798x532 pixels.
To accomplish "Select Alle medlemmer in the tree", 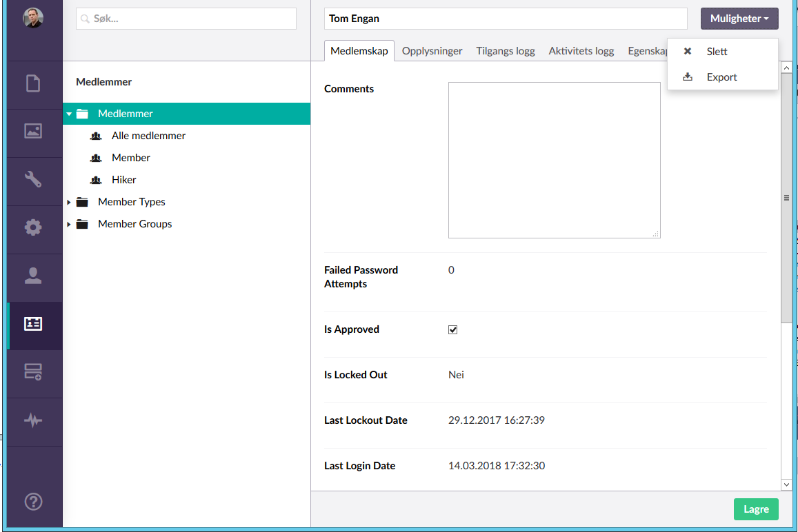I will click(148, 136).
